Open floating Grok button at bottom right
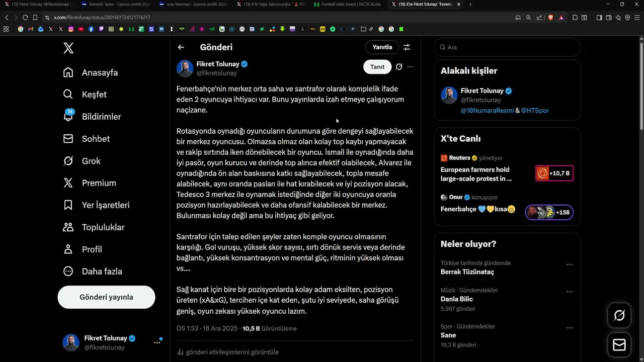 619,315
